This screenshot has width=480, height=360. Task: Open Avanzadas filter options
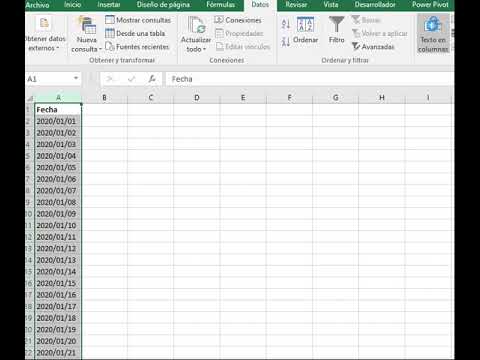373,47
